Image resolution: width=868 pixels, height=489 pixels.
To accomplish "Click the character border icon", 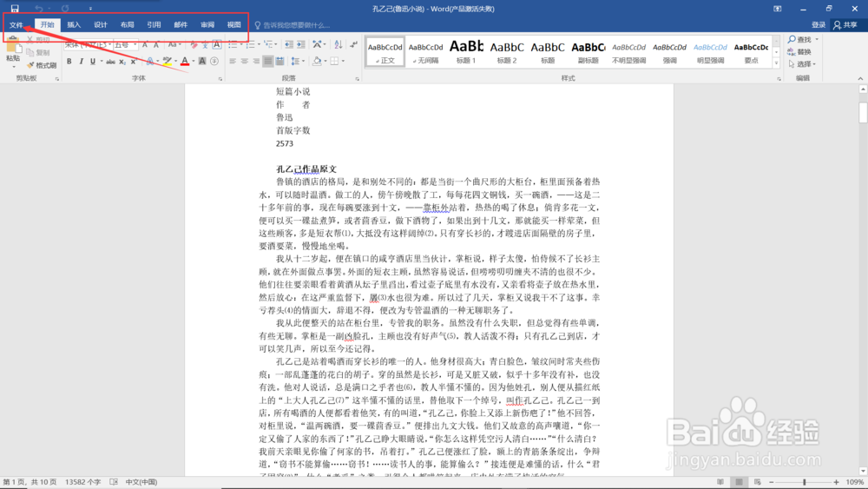I will point(217,45).
